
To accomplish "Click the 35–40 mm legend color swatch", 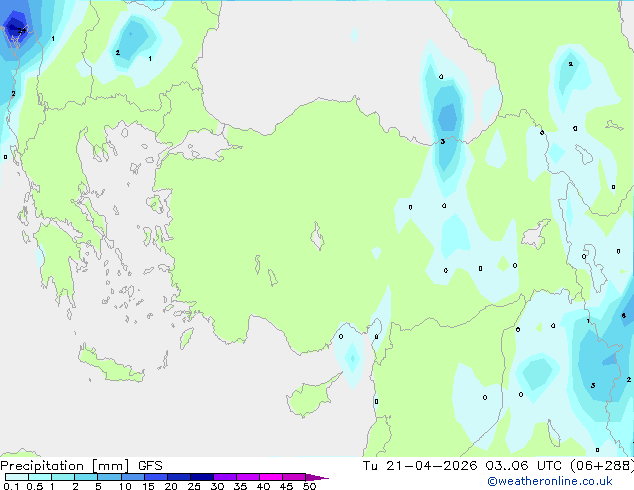I will [248, 477].
